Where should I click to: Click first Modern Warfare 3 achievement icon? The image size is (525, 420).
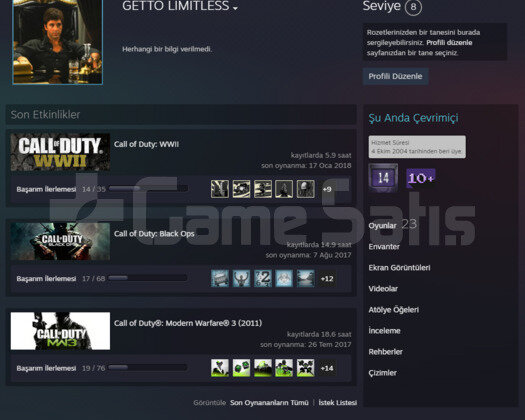pyautogui.click(x=220, y=368)
